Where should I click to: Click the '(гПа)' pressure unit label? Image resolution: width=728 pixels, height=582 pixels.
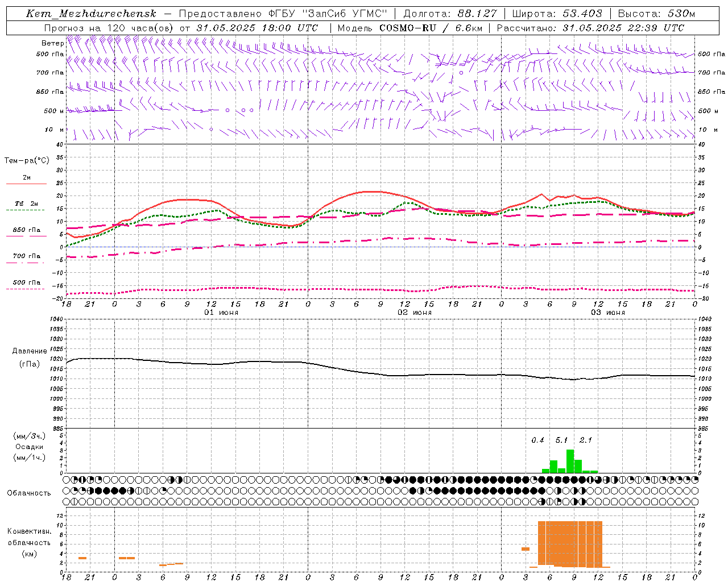(30, 364)
